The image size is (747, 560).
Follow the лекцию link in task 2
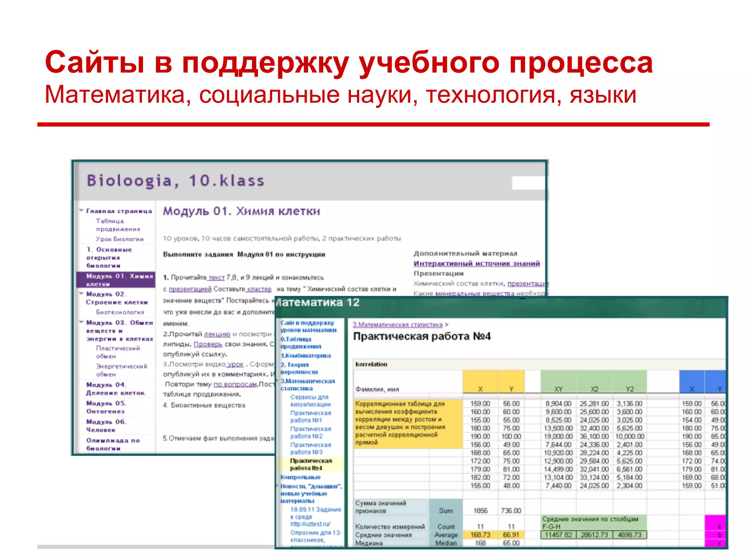pyautogui.click(x=217, y=334)
